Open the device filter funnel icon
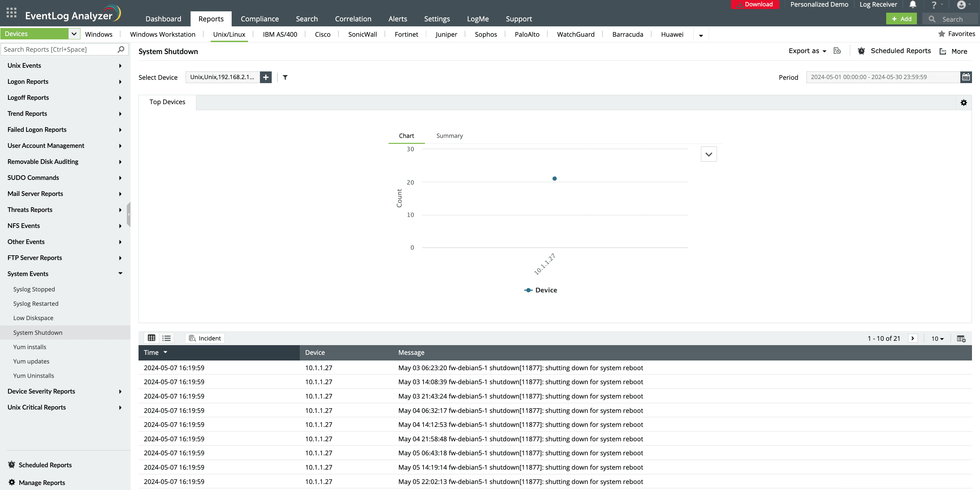Viewport: 980px width, 490px height. (x=285, y=77)
